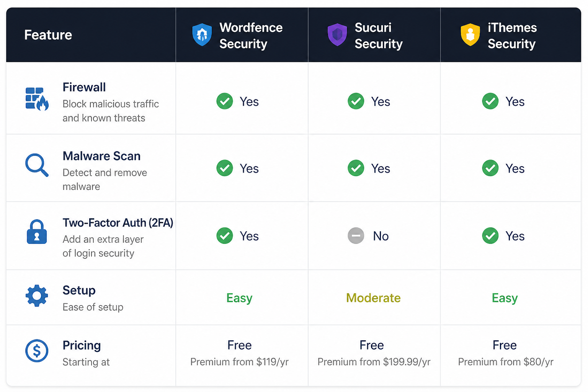
Task: Click gray minus icon for Sucuri 2FA
Action: (356, 236)
